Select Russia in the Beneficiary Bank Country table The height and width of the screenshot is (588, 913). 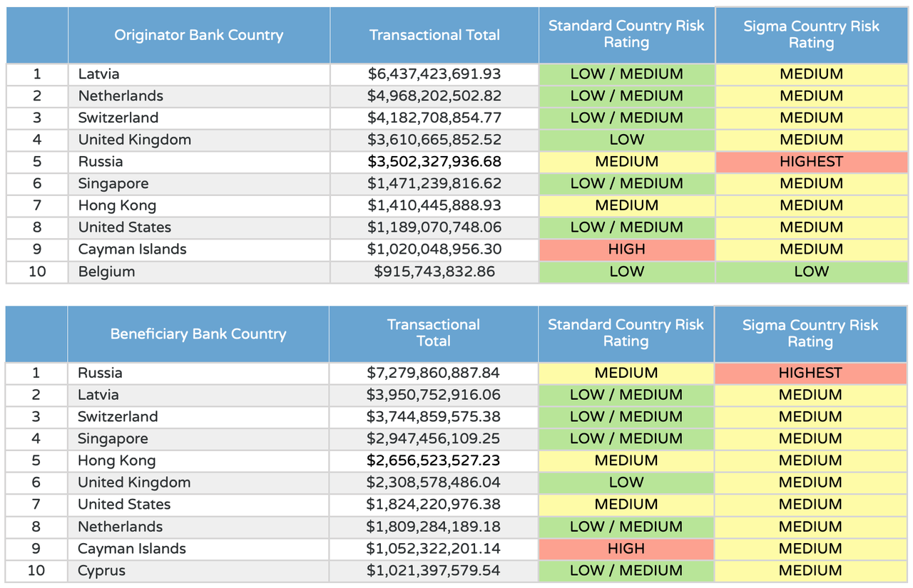(x=198, y=373)
